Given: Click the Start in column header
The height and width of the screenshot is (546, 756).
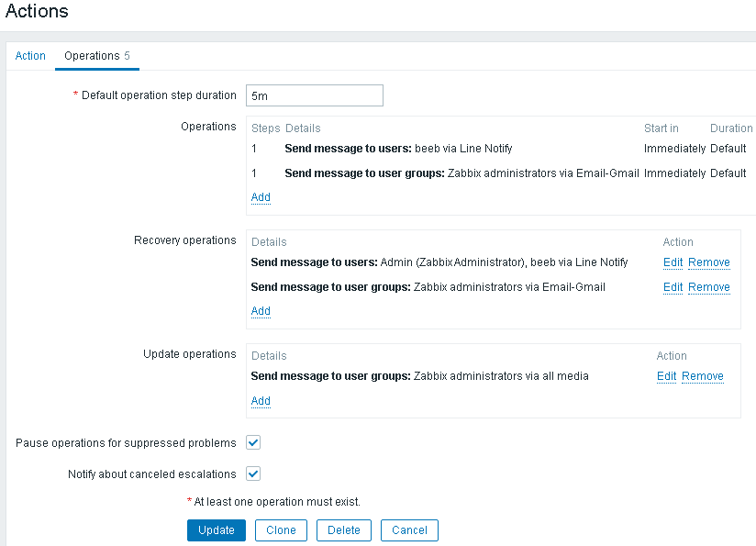Looking at the screenshot, I should point(661,128).
